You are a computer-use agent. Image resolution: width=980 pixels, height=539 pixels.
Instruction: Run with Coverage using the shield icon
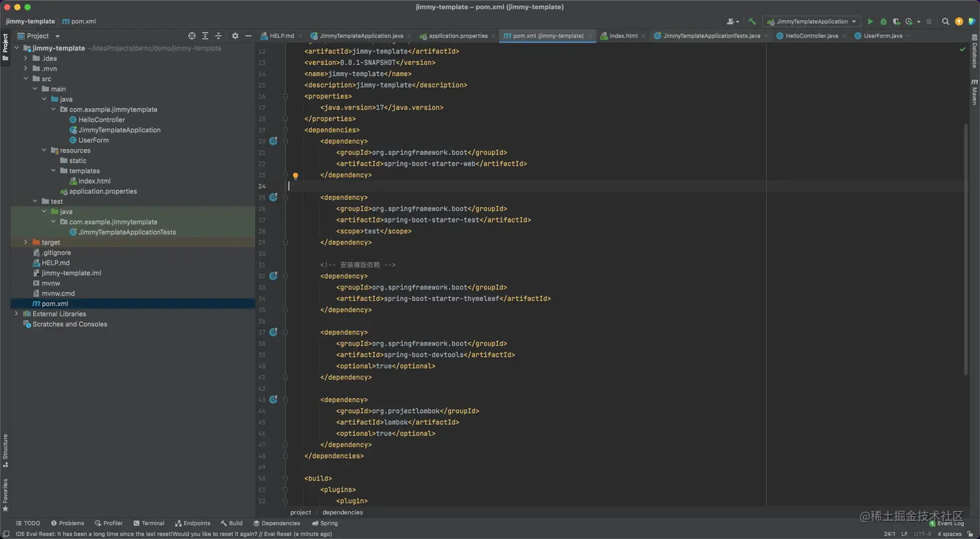click(896, 21)
